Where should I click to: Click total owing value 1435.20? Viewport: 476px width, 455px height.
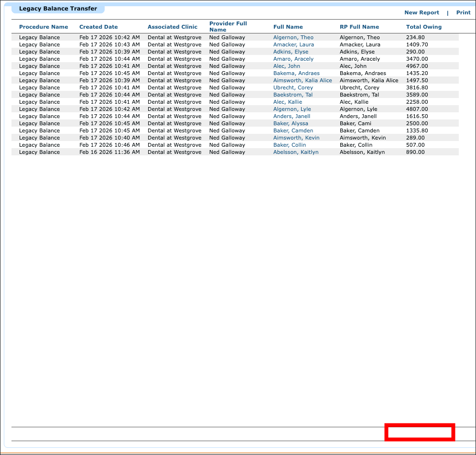417,73
